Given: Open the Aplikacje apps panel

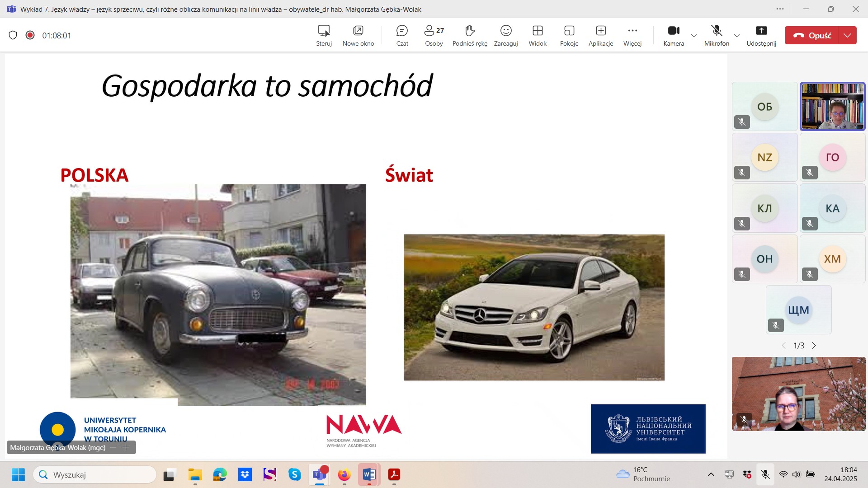Looking at the screenshot, I should [600, 35].
